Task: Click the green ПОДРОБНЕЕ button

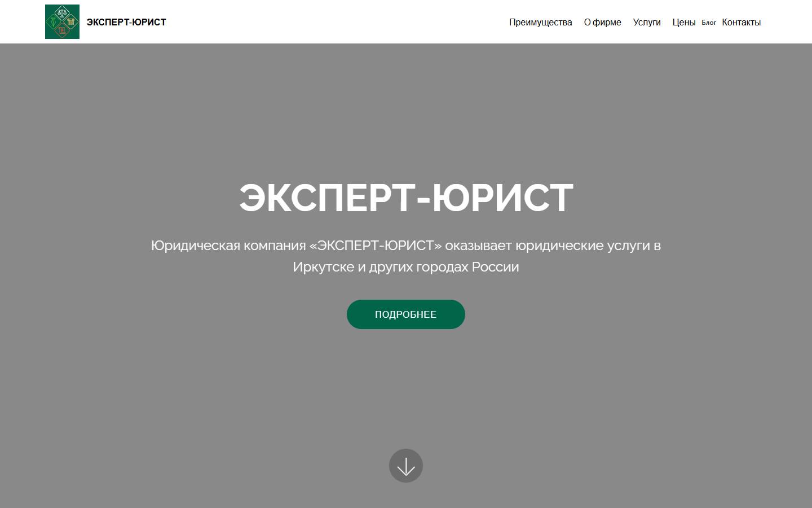Action: tap(406, 314)
